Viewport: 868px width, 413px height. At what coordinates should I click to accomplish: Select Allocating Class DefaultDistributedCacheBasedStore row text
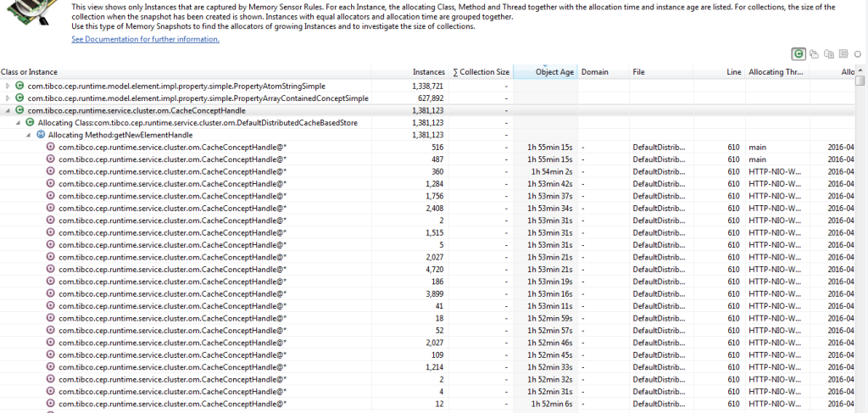197,123
